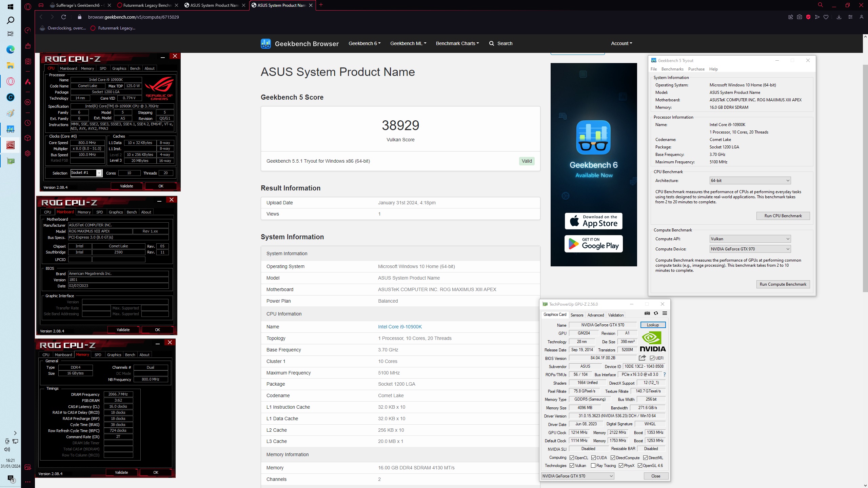The height and width of the screenshot is (488, 868).
Task: Click GPU-Z screenshot camera icon
Action: tap(647, 313)
